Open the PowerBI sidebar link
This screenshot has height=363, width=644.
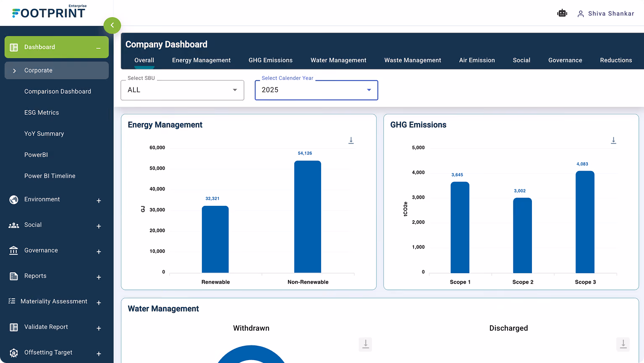[36, 155]
